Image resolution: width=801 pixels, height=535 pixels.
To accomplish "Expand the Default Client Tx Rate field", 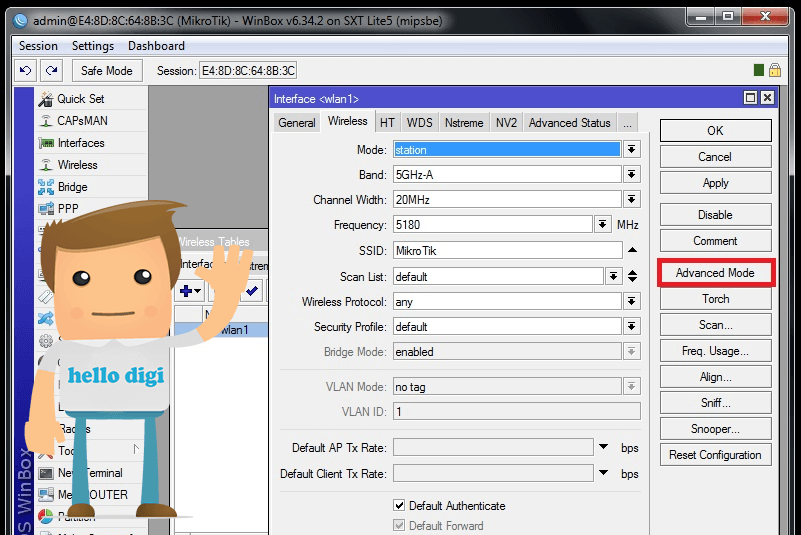I will point(603,473).
